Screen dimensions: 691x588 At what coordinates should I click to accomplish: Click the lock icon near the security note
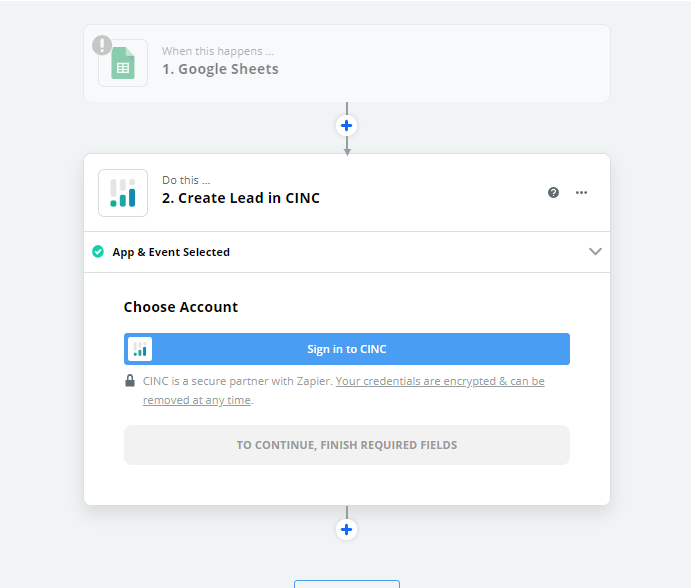coord(130,380)
